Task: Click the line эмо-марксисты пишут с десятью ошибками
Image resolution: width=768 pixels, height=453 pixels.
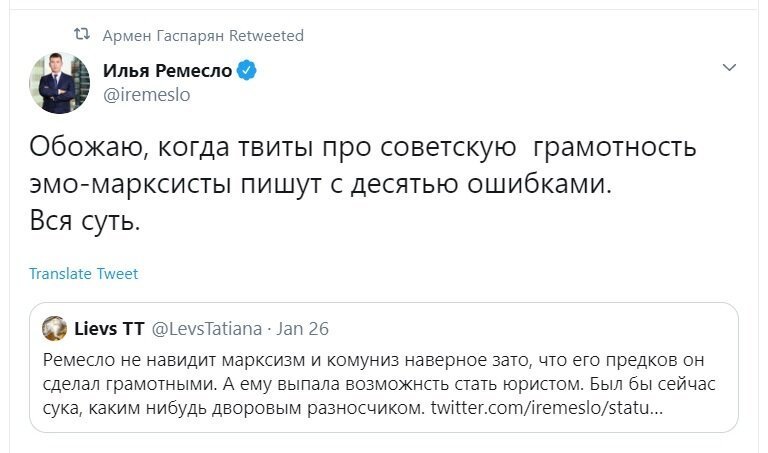Action: tap(321, 184)
